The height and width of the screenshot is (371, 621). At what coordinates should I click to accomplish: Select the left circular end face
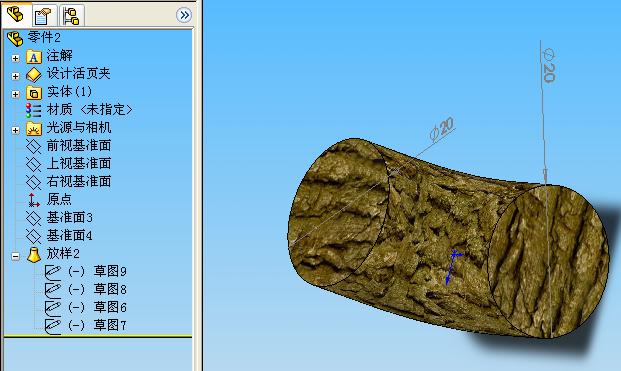(x=338, y=212)
